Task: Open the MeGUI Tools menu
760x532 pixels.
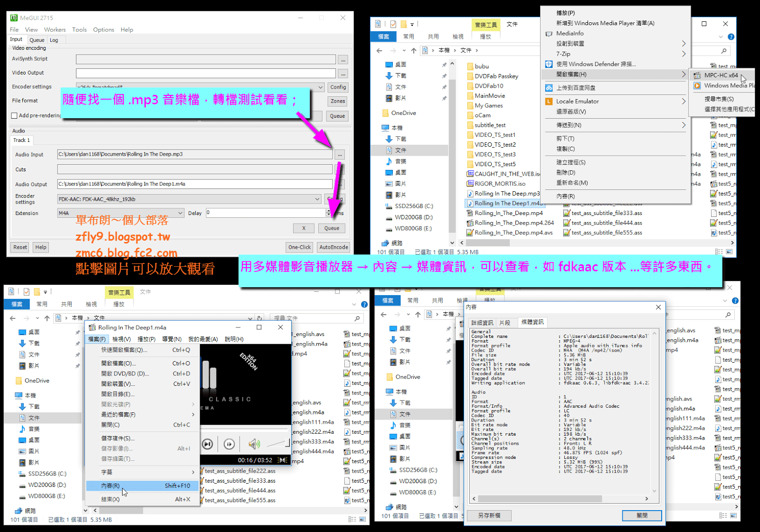Action: click(x=79, y=29)
